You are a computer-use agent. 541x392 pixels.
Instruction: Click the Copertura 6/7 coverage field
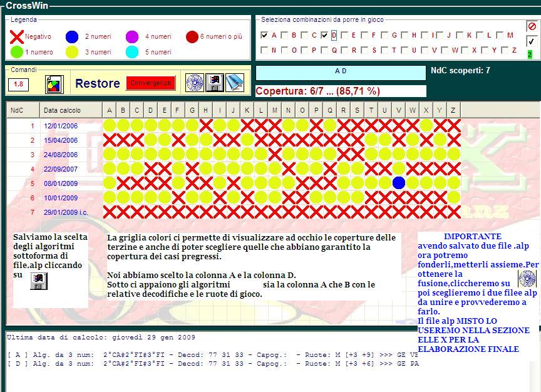pos(341,91)
